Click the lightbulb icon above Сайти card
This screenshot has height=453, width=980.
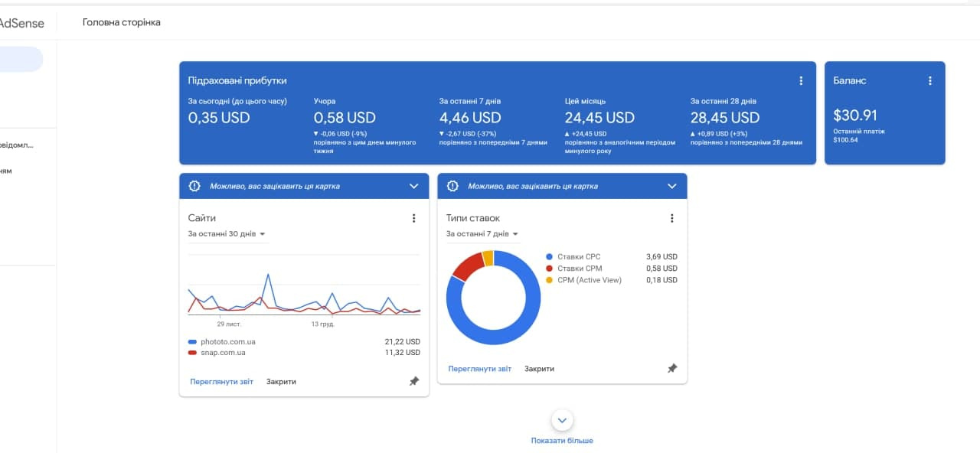(194, 186)
